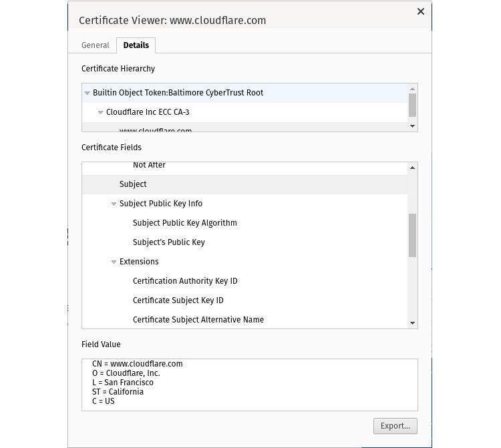Select Certification Authority Key ID field
501x448 pixels.
point(244,281)
